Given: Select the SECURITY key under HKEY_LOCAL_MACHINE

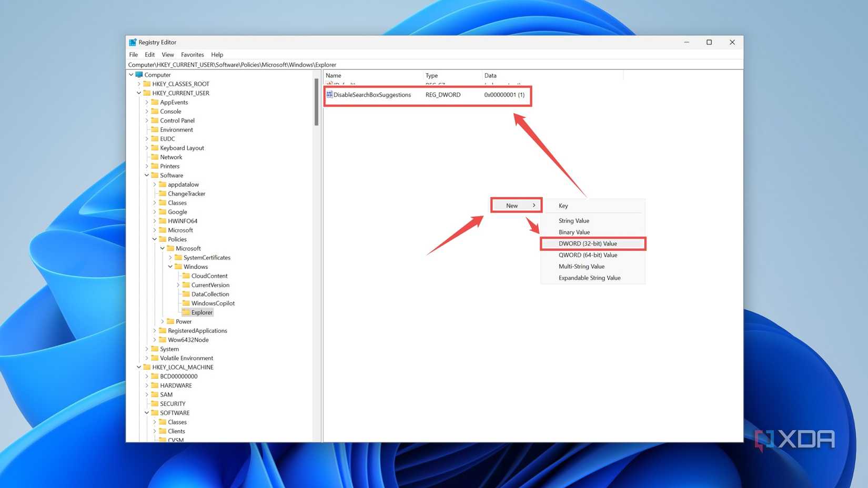Looking at the screenshot, I should [173, 404].
